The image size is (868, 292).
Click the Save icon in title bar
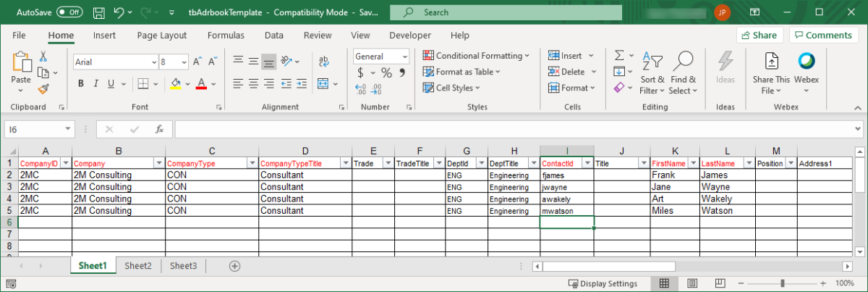[x=99, y=12]
